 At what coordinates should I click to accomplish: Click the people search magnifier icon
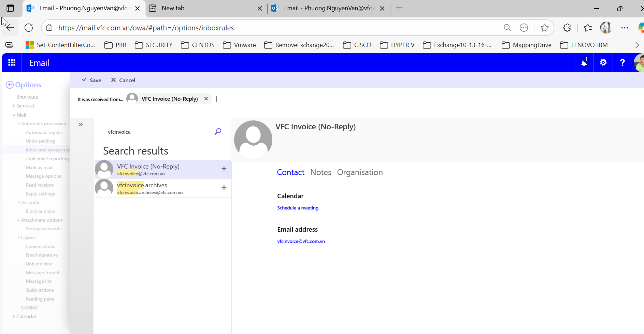(218, 132)
